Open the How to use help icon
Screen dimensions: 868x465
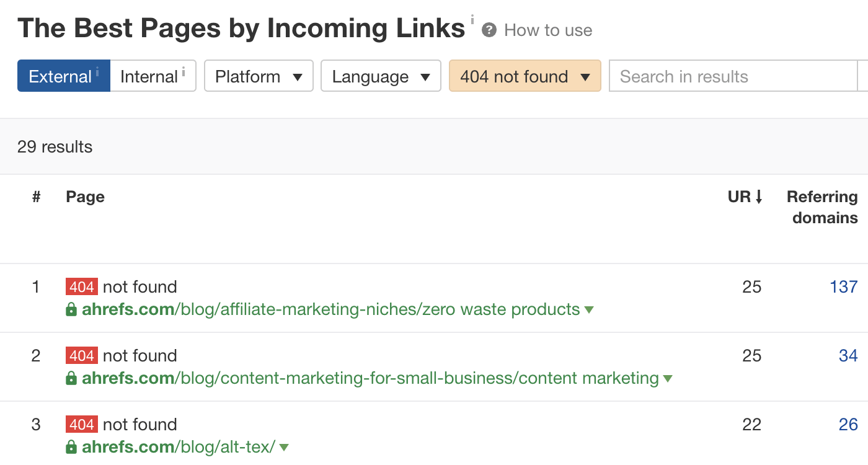[x=489, y=29]
